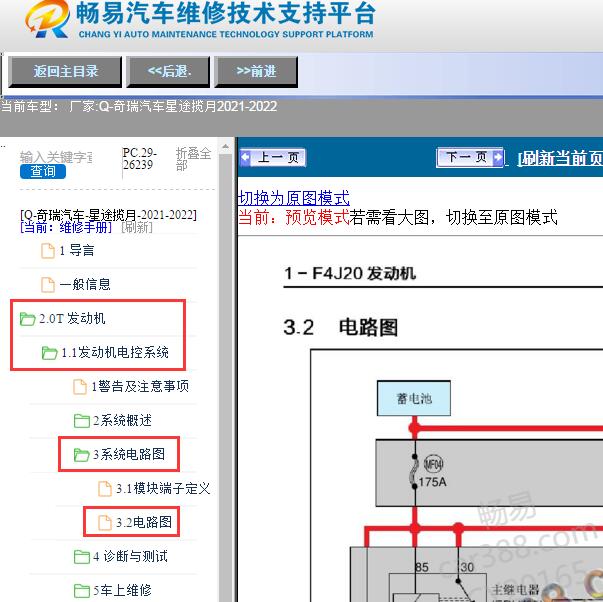The width and height of the screenshot is (603, 602).
Task: Open the page icon beside 1 导言
Action: coord(48,251)
